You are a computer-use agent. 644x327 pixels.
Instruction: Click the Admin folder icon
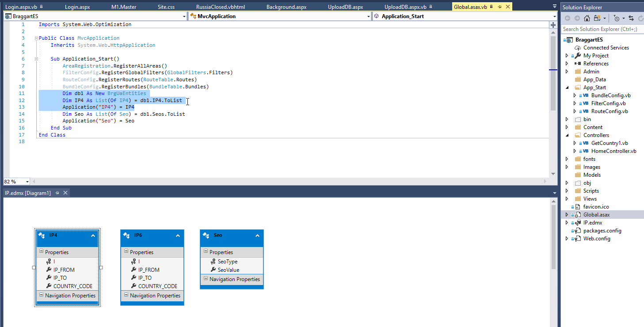pos(578,72)
